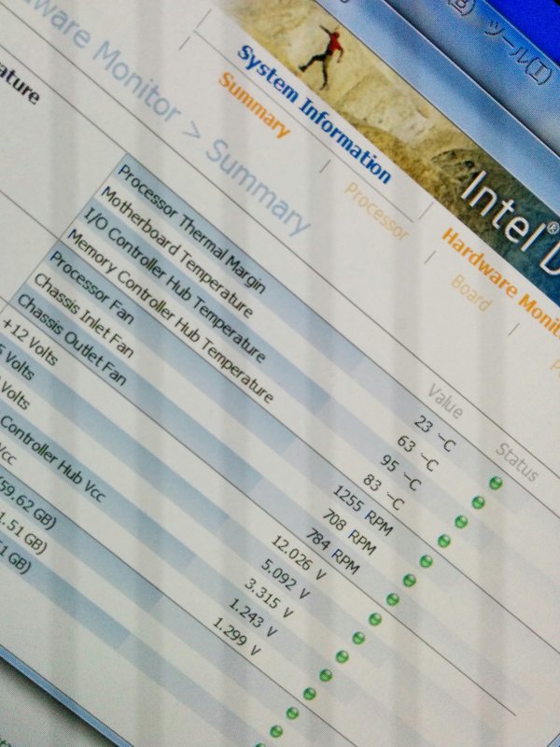Screen dimensions: 560x747
Task: Click the 63 °C motherboard temperature value
Action: pos(416,453)
